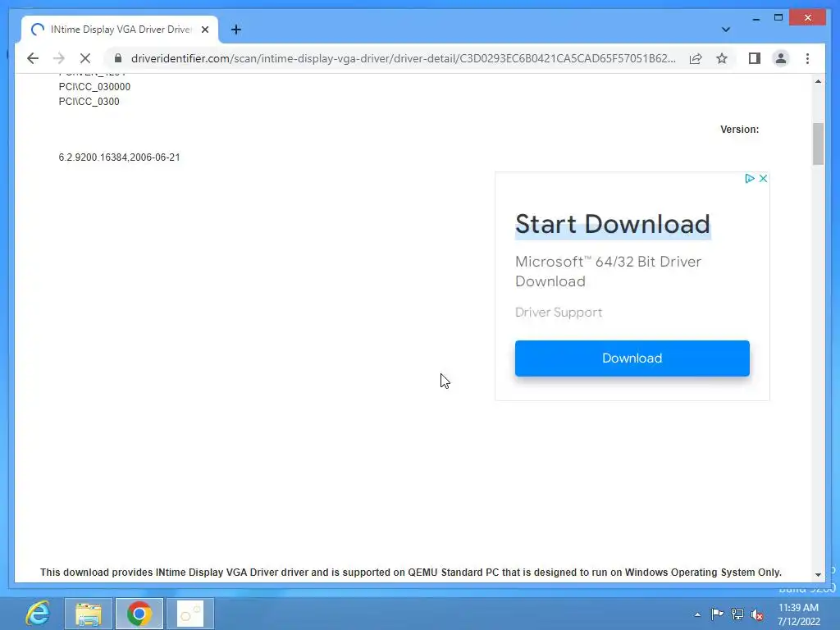The image size is (840, 630).
Task: Click the sentence about QEMU Standard PC support
Action: coord(411,572)
